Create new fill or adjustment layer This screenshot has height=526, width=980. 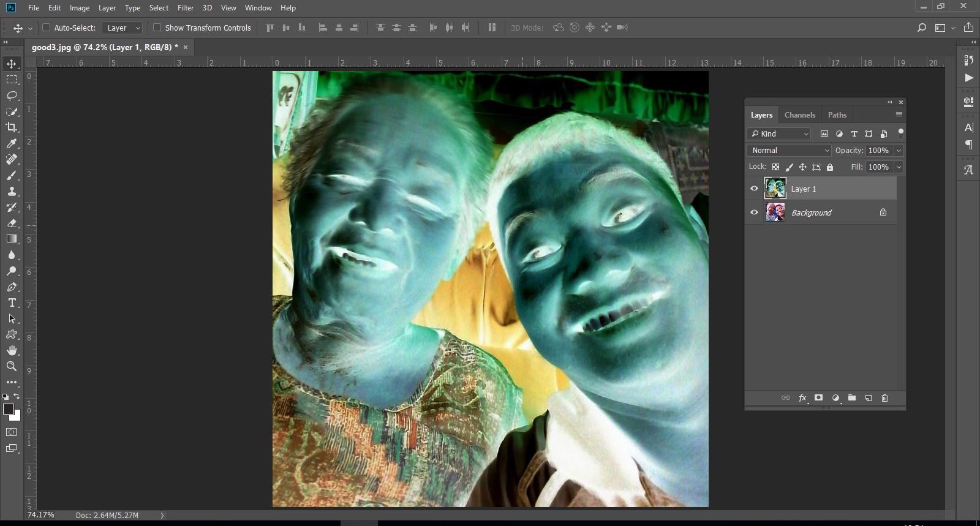(835, 398)
